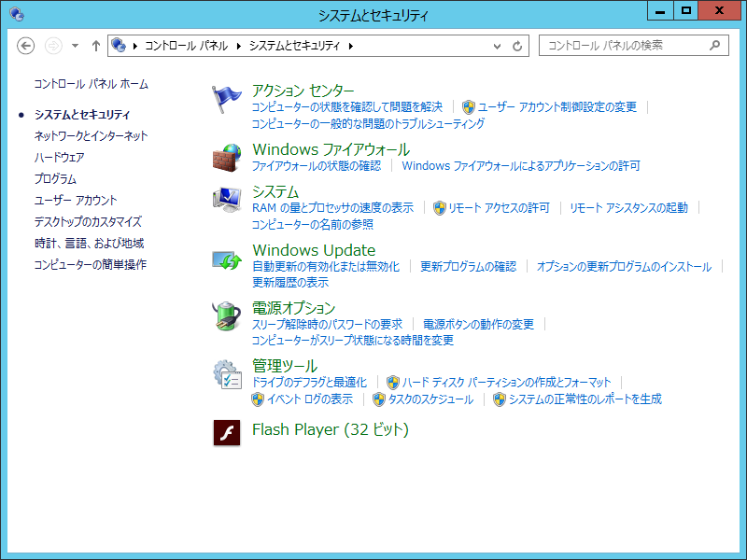Click コントロール パネル breadcrumb in address bar
The height and width of the screenshot is (560, 747).
(x=186, y=46)
